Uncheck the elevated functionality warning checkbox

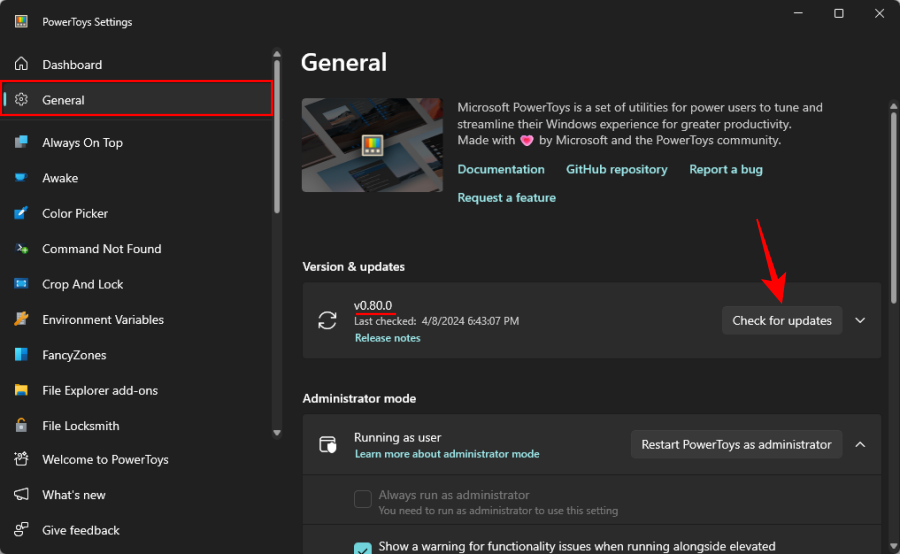tap(363, 548)
